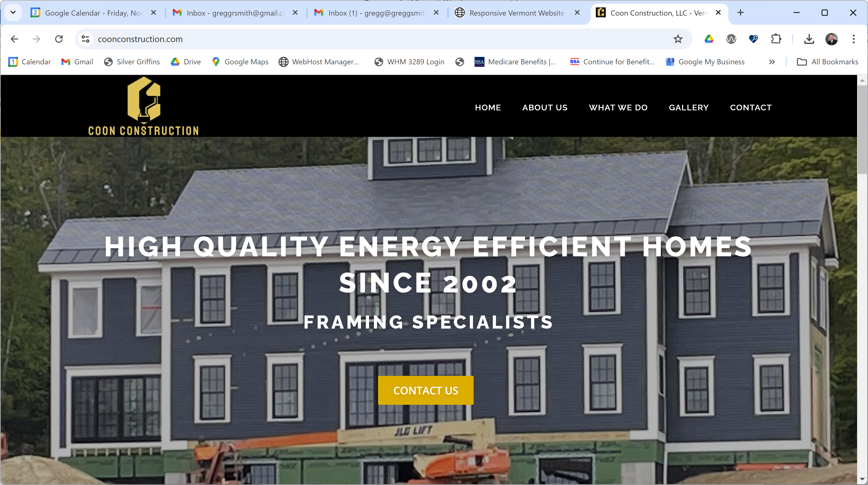868x485 pixels.
Task: Bookmark this page with the star icon
Action: [x=678, y=39]
